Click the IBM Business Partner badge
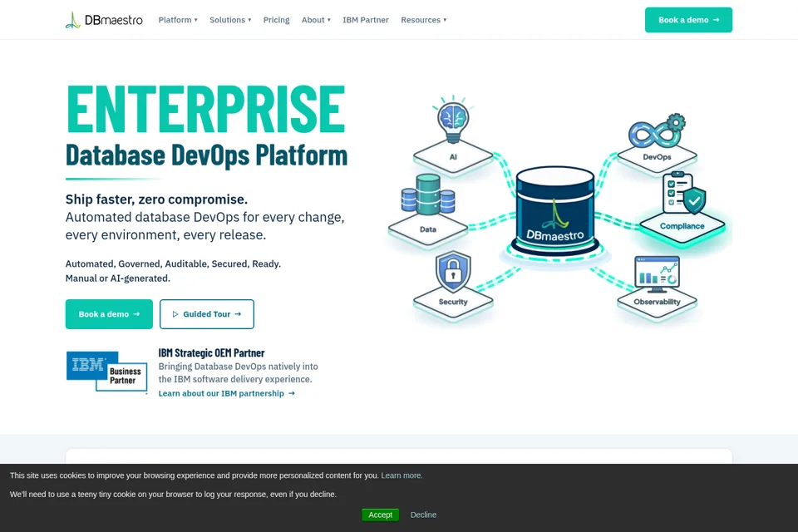 107,372
